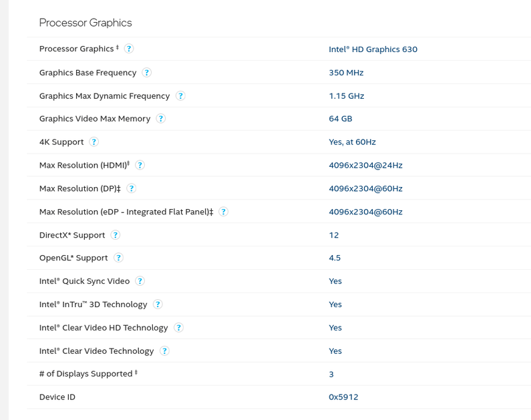
Task: Click the DirectX Support question mark
Action: click(x=116, y=235)
